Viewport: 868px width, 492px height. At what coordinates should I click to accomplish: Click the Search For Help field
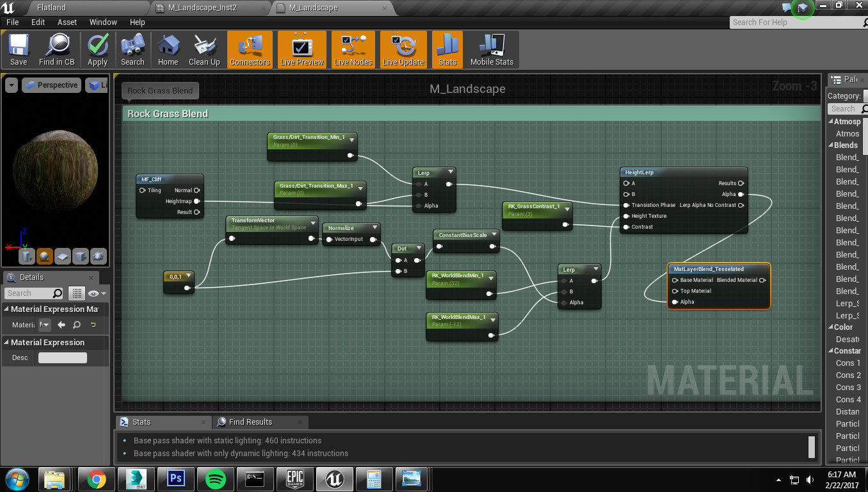tap(798, 22)
